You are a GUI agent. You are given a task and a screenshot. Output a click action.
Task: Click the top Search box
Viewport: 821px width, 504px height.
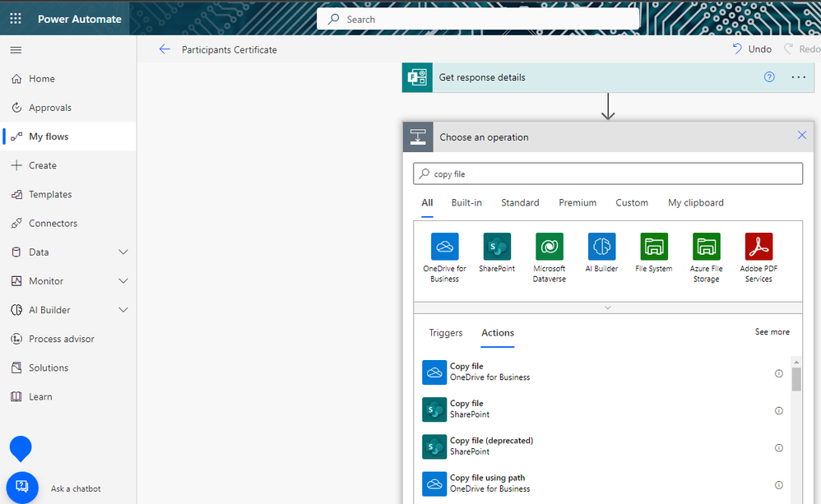[x=477, y=19]
